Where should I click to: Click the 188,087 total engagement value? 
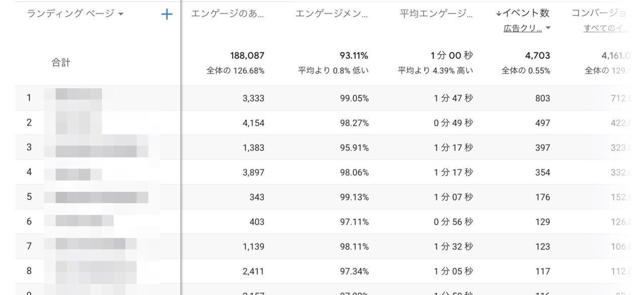(247, 55)
